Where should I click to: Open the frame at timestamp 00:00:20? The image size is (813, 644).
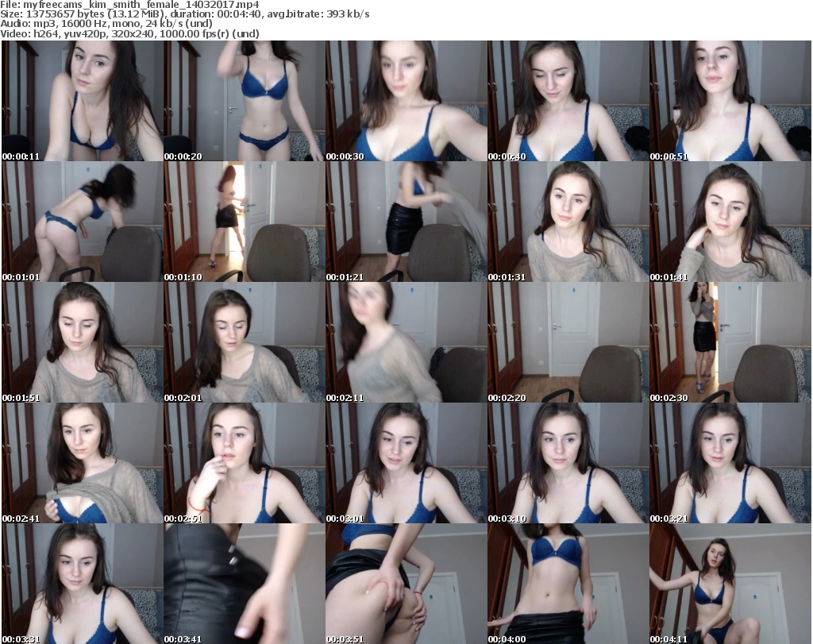[x=245, y=101]
